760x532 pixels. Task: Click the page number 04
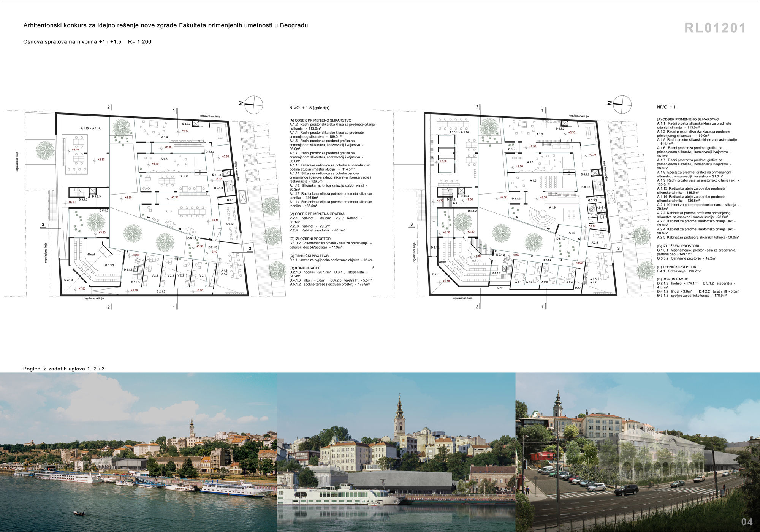pyautogui.click(x=747, y=522)
